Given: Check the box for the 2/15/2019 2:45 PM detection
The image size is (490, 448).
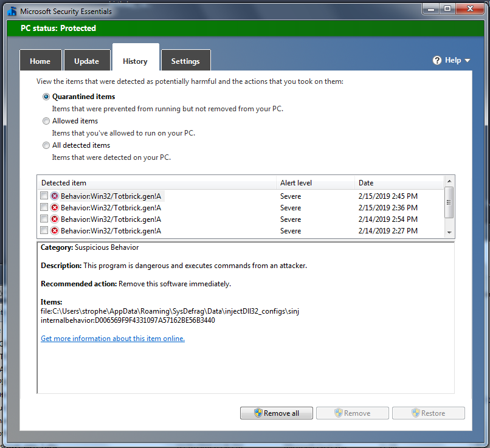Looking at the screenshot, I should coord(44,196).
